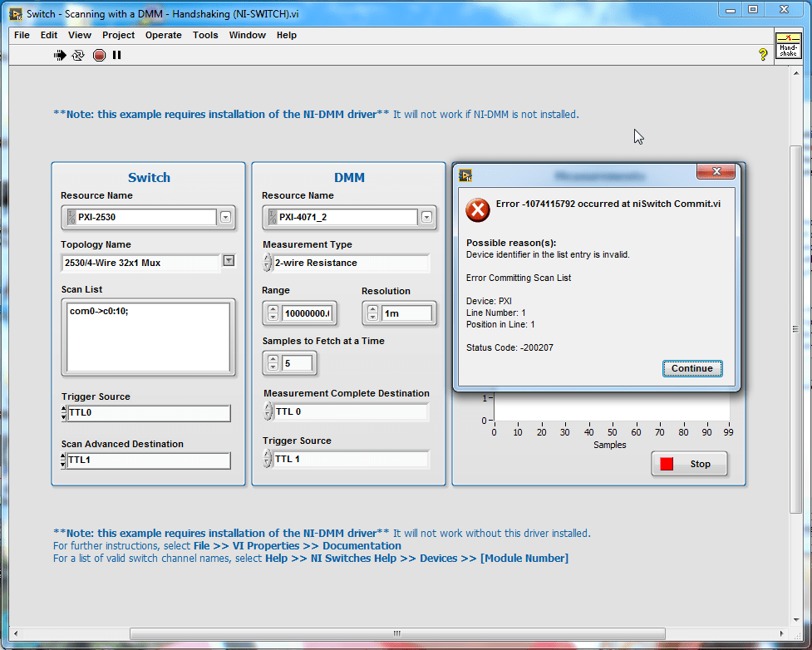This screenshot has width=812, height=650.
Task: Click the horizontal scrollbar right arrow
Action: click(781, 633)
